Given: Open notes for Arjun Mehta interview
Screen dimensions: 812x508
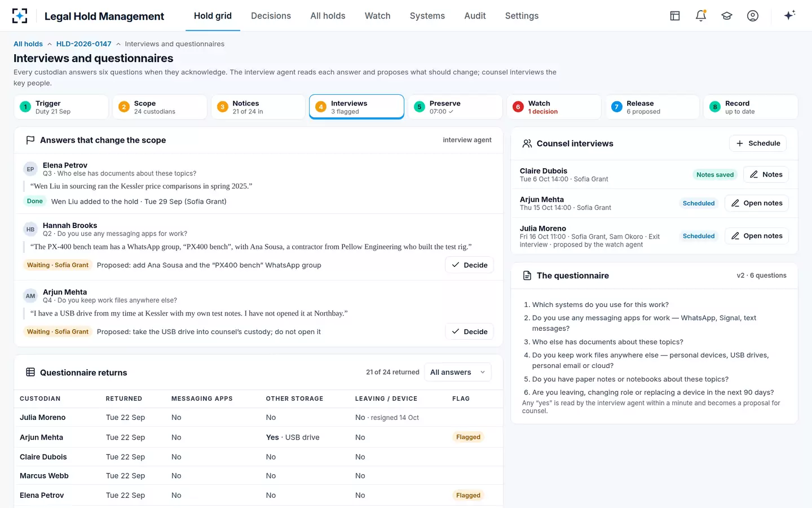Looking at the screenshot, I should click(757, 203).
